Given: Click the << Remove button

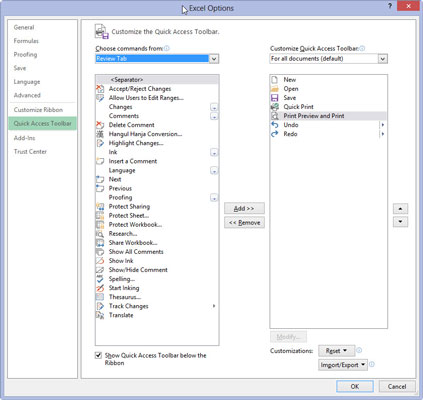Looking at the screenshot, I should [x=244, y=222].
